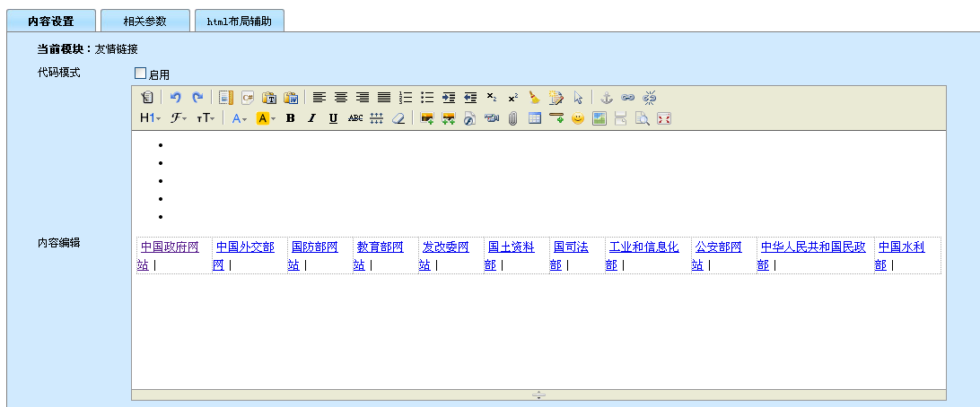
Task: Attach a file with paperclip icon
Action: pos(512,117)
